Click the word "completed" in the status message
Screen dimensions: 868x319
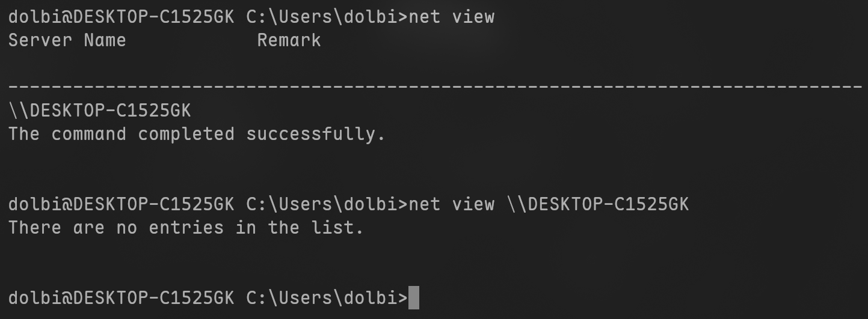pyautogui.click(x=186, y=134)
